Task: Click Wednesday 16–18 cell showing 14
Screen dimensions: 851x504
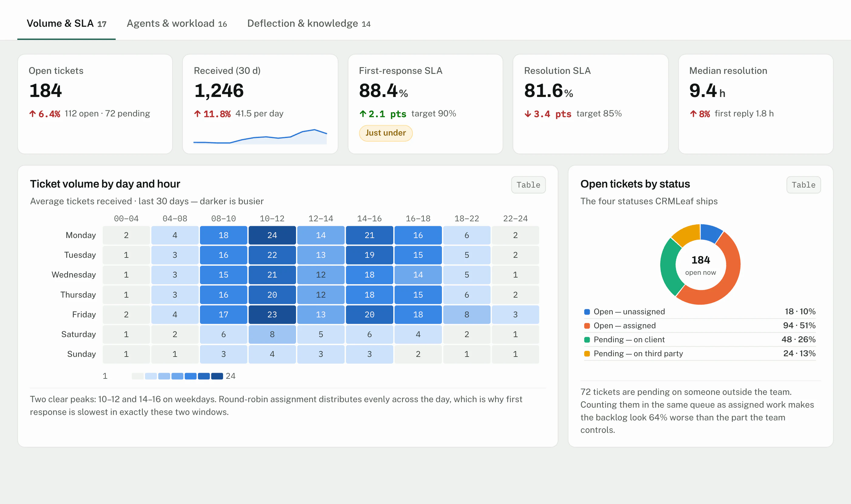Action: (418, 274)
